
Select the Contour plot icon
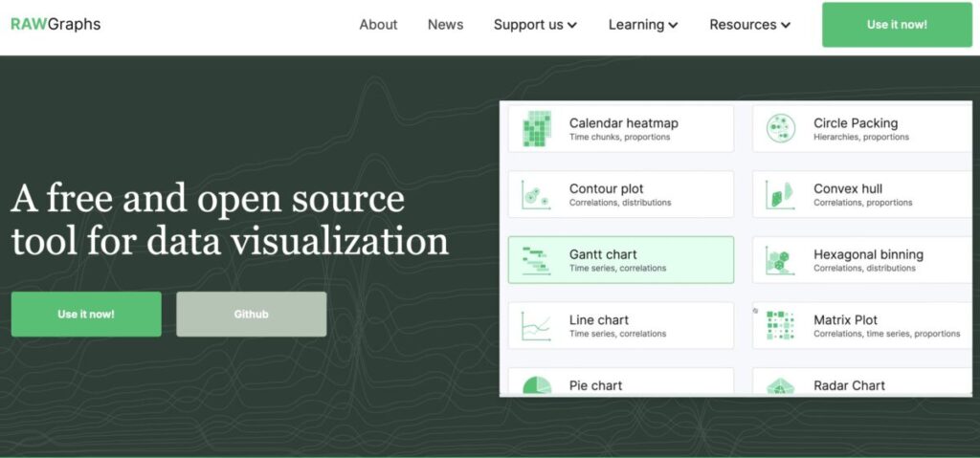point(537,195)
